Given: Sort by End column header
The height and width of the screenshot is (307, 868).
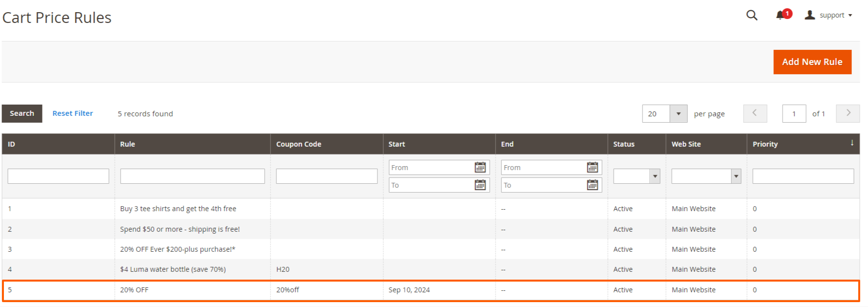Looking at the screenshot, I should (551, 144).
